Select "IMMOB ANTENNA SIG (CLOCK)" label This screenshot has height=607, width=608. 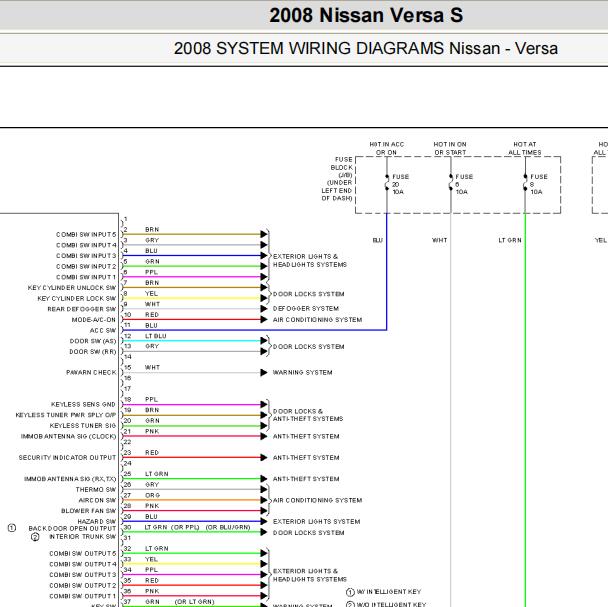point(69,436)
